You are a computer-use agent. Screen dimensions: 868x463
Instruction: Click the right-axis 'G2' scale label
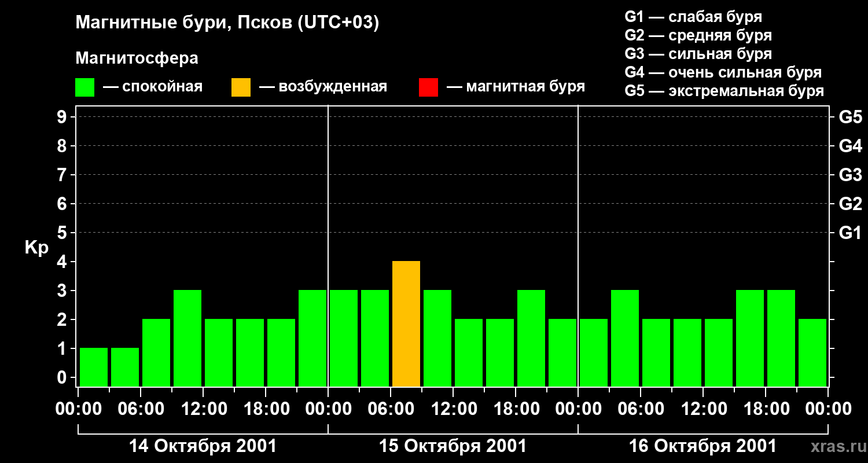coord(851,204)
